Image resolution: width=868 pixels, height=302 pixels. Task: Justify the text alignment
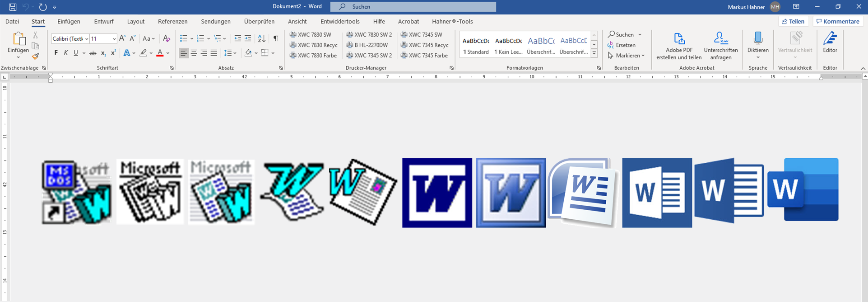[214, 53]
